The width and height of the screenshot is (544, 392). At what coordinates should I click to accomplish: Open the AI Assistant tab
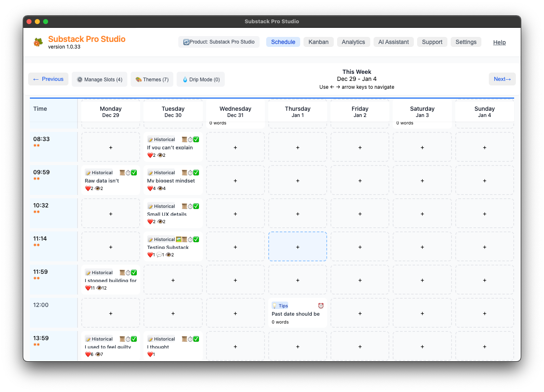[x=393, y=42]
